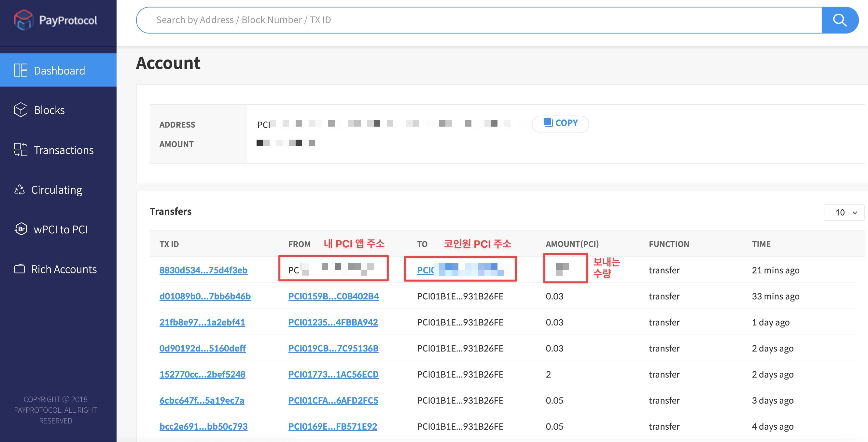Click the Circulating recycle icon
Screen dimensions: 868x442
(x=20, y=190)
